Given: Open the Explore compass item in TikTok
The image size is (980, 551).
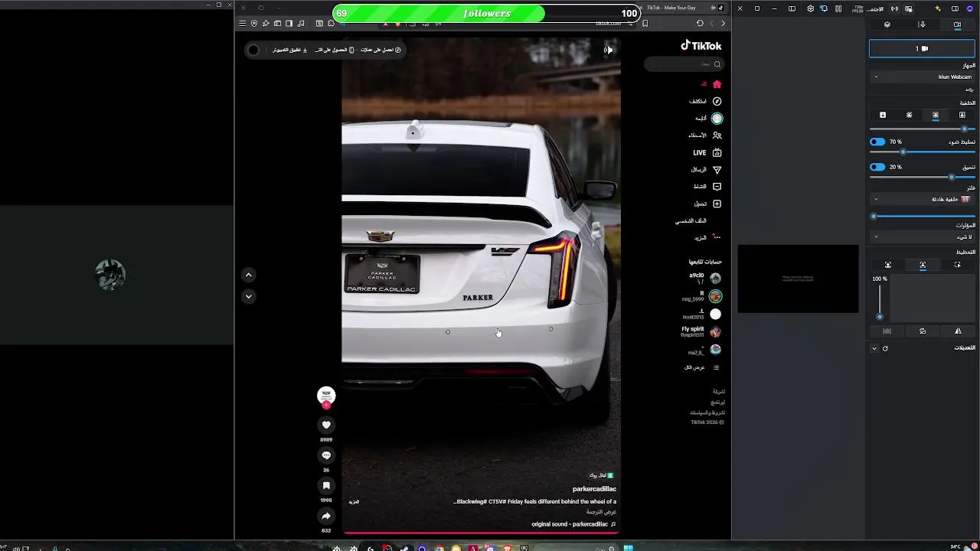Looking at the screenshot, I should [706, 101].
